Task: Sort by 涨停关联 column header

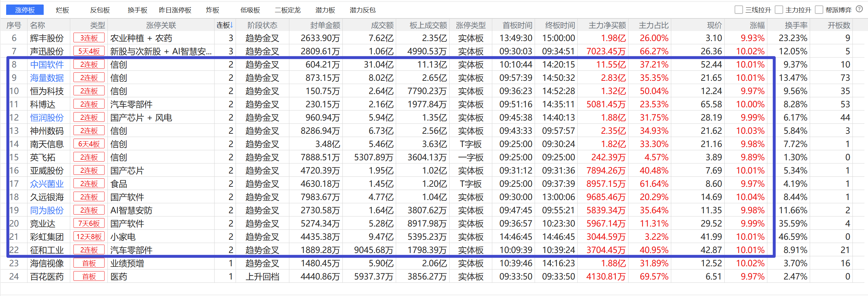Action: tap(161, 25)
